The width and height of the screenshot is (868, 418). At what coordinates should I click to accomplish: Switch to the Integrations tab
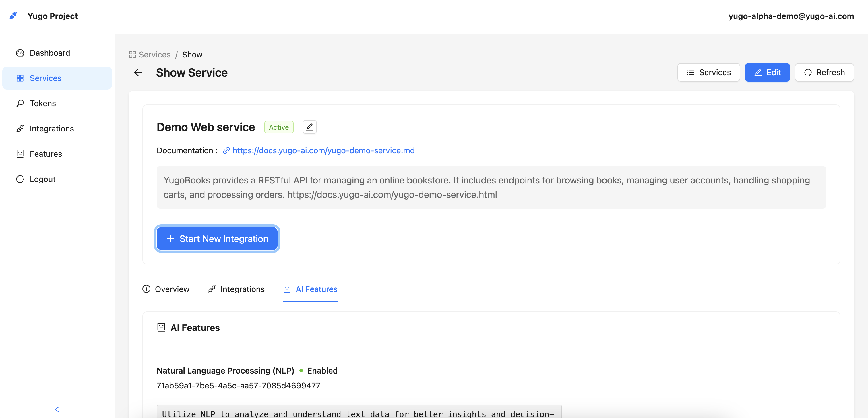tap(237, 289)
